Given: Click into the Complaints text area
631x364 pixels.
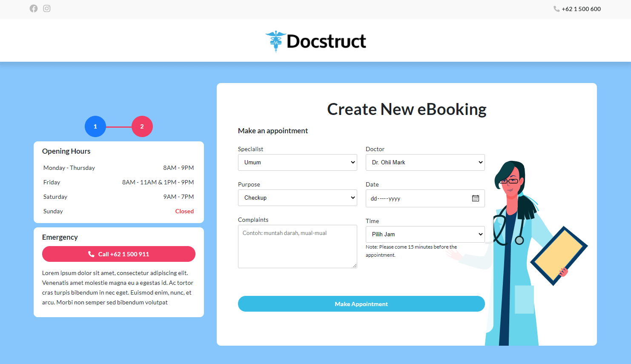Looking at the screenshot, I should pyautogui.click(x=298, y=246).
